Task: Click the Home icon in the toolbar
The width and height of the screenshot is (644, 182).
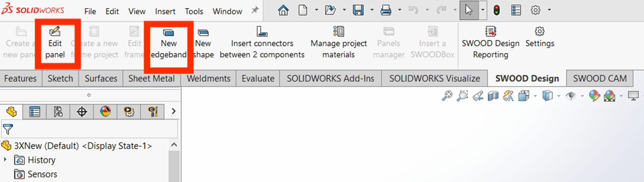Action: click(x=283, y=10)
